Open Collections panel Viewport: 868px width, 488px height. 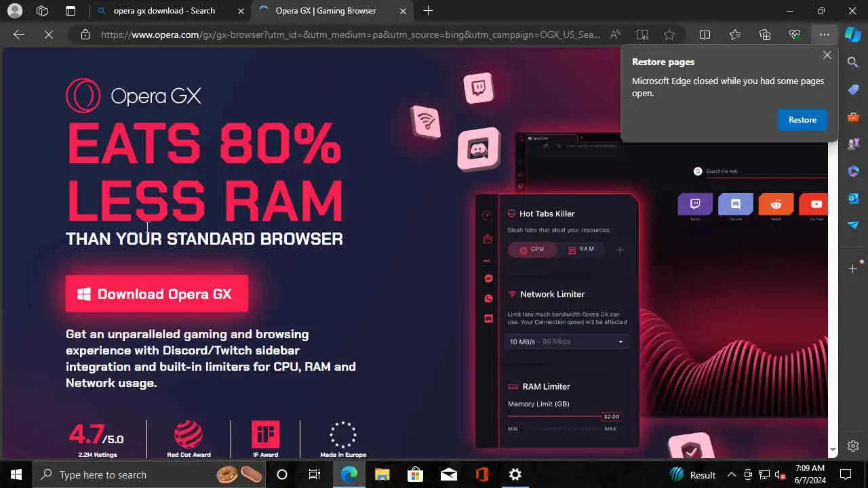pos(765,35)
